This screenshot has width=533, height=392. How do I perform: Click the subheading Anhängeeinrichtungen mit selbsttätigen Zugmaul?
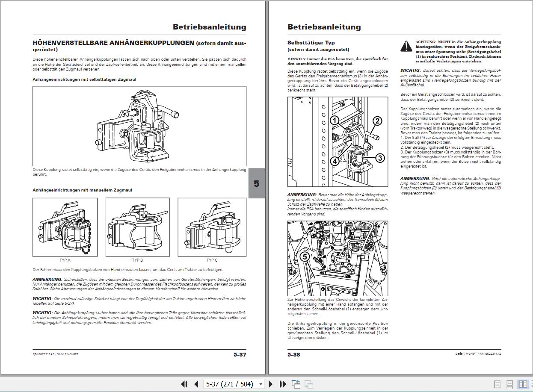click(x=85, y=80)
